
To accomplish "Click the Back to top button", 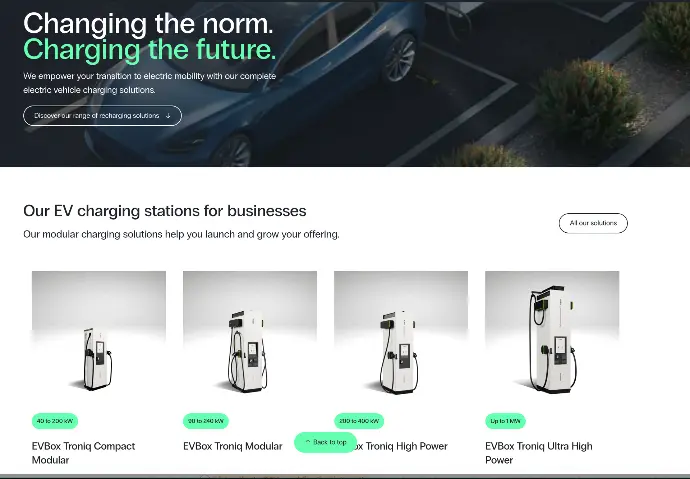I will pyautogui.click(x=325, y=442).
